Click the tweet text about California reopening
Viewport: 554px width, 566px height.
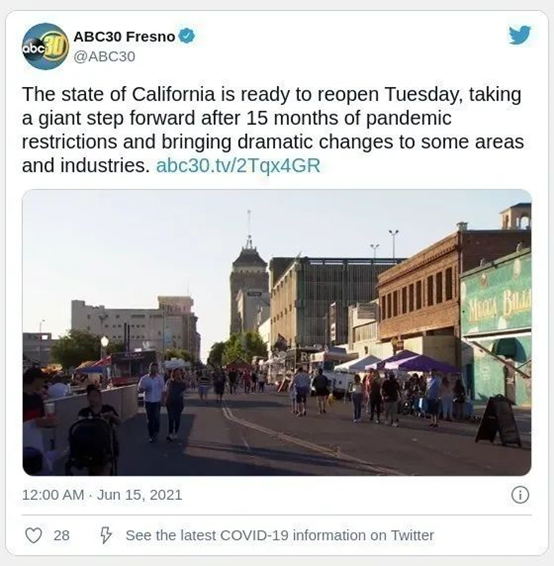click(273, 130)
